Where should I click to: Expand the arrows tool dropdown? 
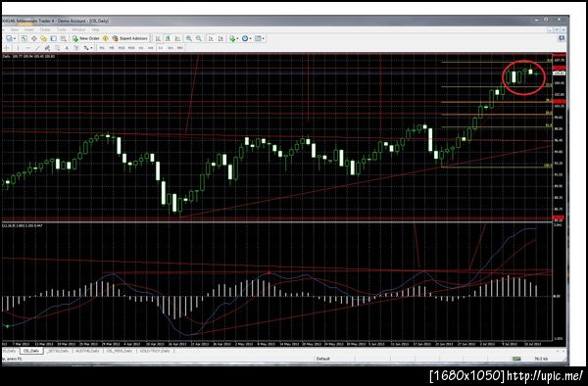click(x=91, y=48)
